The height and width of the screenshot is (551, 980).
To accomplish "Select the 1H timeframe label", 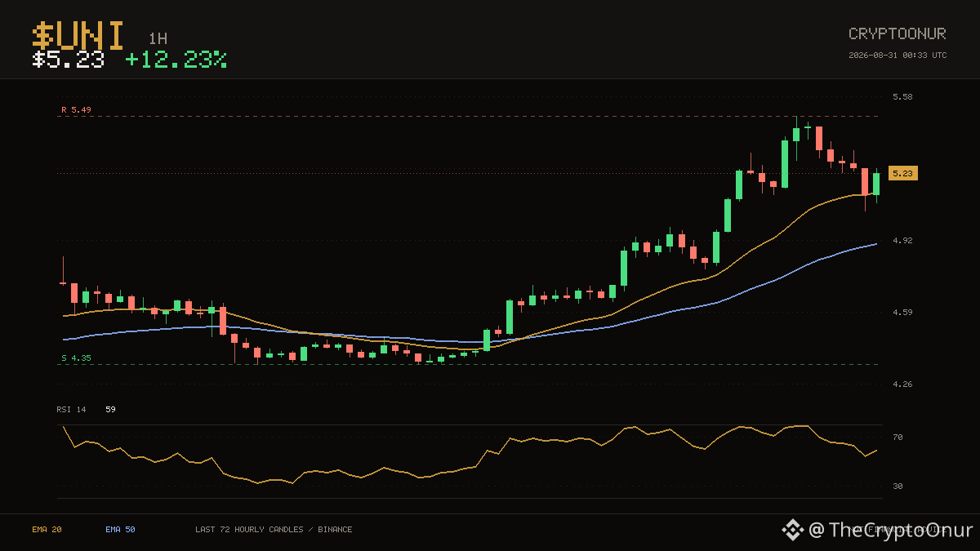I will (x=158, y=38).
